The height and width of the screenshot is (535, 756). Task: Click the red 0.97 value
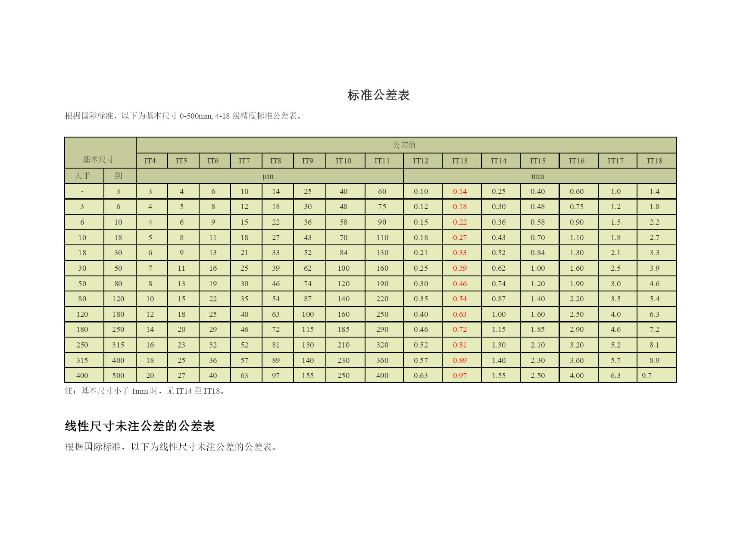pos(460,375)
